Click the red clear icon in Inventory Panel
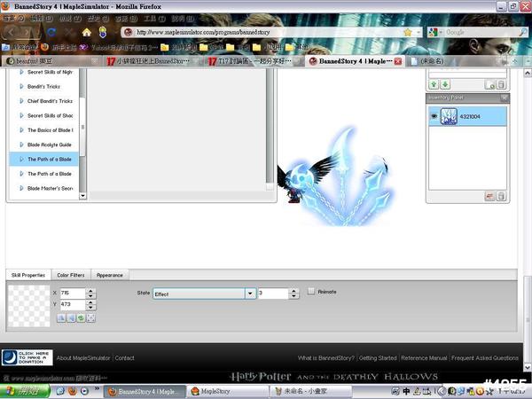Image resolution: width=532 pixels, height=399 pixels. [x=490, y=196]
